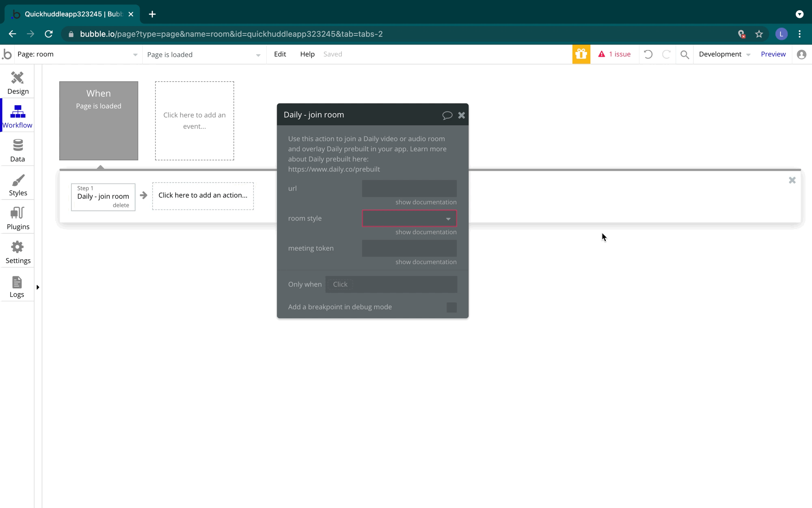Screen dimensions: 812x508
Task: Open the room style dropdown
Action: (x=409, y=218)
